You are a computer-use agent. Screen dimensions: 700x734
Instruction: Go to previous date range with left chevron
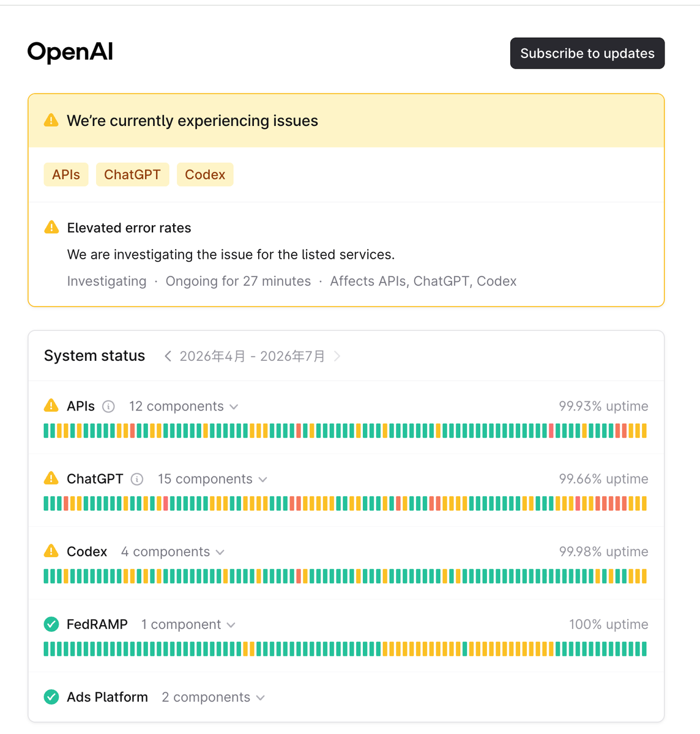coord(168,356)
